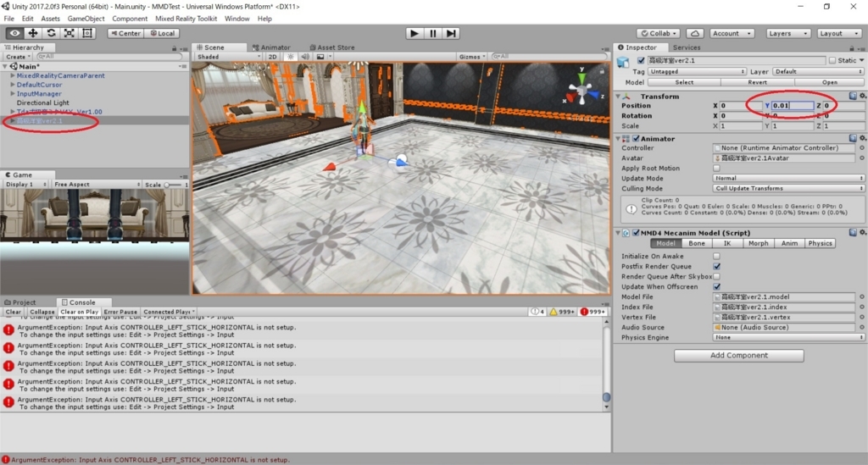Click the Pause button
The image size is (868, 465).
pos(433,33)
